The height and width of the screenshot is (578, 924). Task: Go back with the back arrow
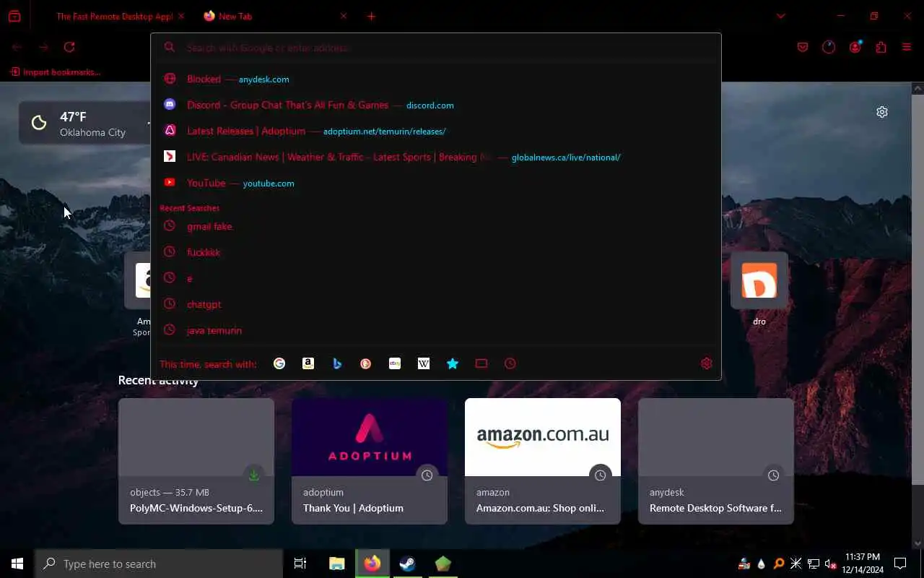(17, 47)
